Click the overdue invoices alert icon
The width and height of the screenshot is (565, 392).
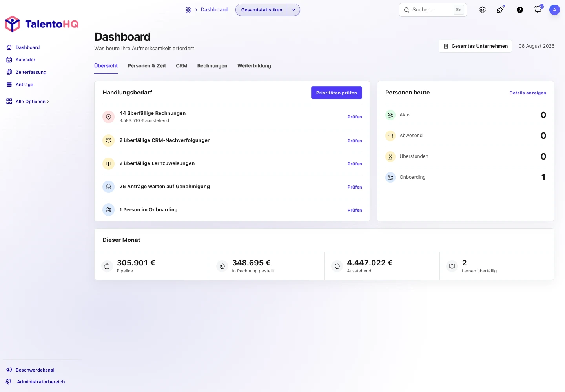(109, 117)
